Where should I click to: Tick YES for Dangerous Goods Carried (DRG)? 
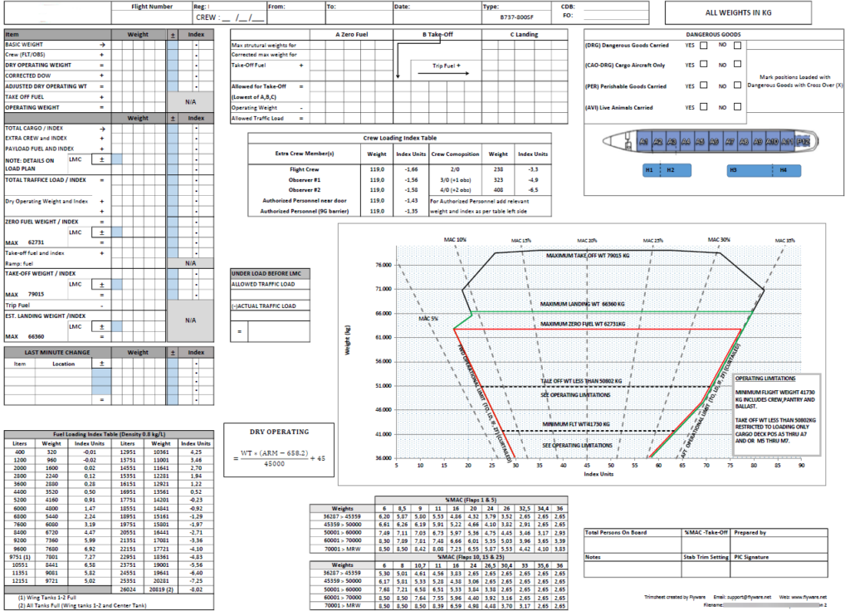704,46
